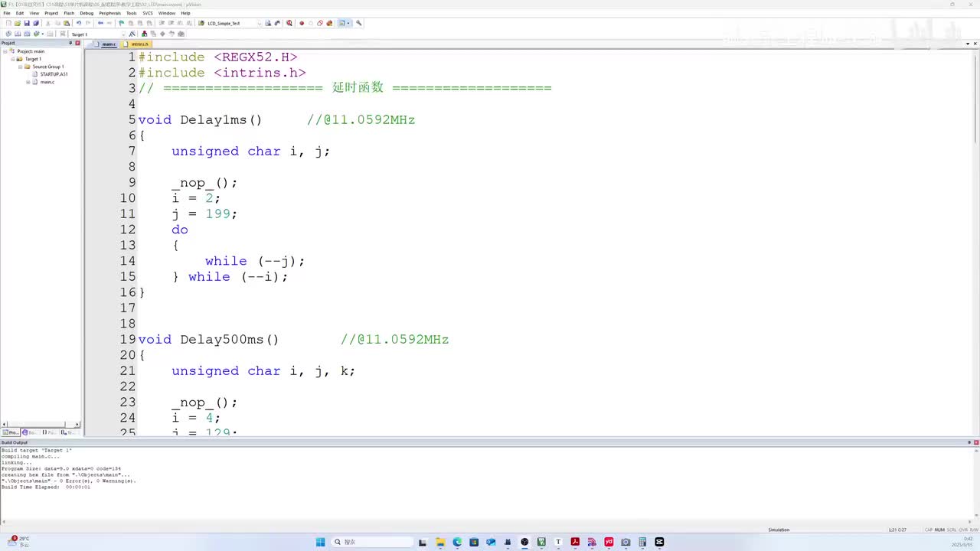This screenshot has width=980, height=551.
Task: Select the Books tab in project panel
Action: (x=30, y=432)
